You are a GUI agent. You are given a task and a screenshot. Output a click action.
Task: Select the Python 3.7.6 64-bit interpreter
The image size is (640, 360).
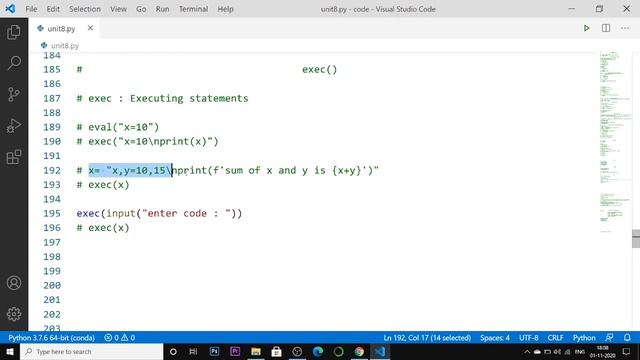pos(51,338)
